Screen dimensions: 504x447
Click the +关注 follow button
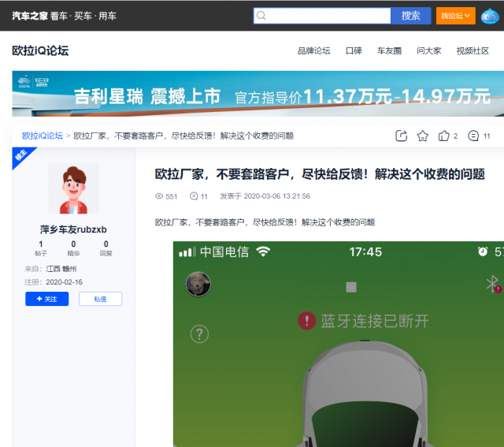point(47,299)
